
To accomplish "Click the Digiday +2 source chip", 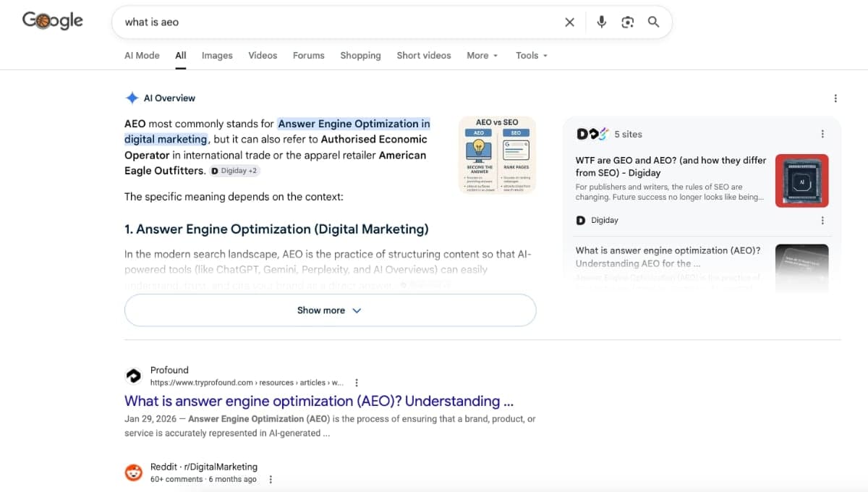I will pos(235,171).
